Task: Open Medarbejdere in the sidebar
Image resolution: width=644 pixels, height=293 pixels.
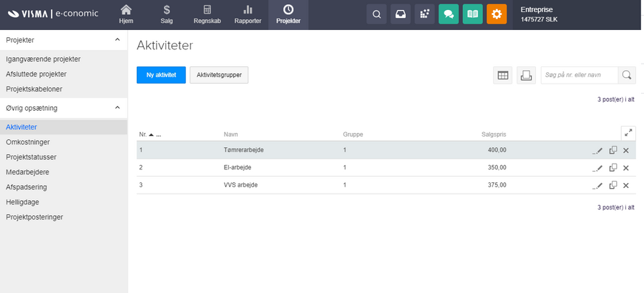Action: pos(27,172)
